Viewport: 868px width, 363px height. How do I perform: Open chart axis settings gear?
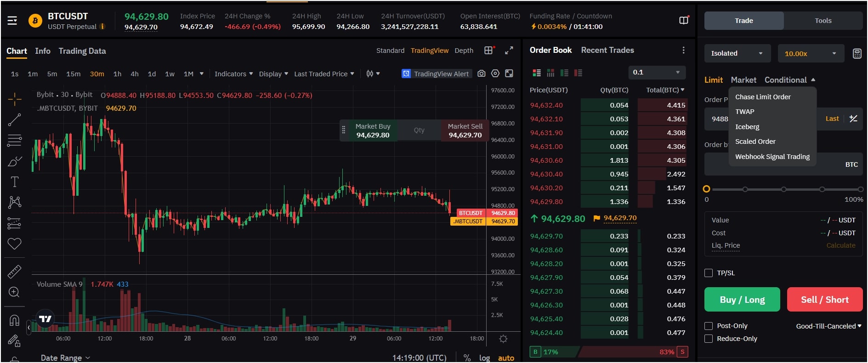coord(503,339)
